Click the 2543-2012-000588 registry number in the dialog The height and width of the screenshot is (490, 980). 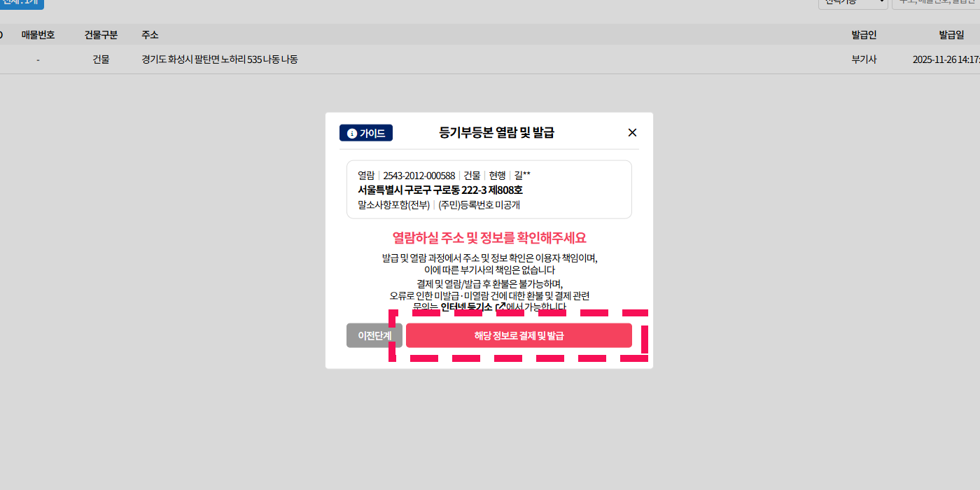(x=419, y=175)
